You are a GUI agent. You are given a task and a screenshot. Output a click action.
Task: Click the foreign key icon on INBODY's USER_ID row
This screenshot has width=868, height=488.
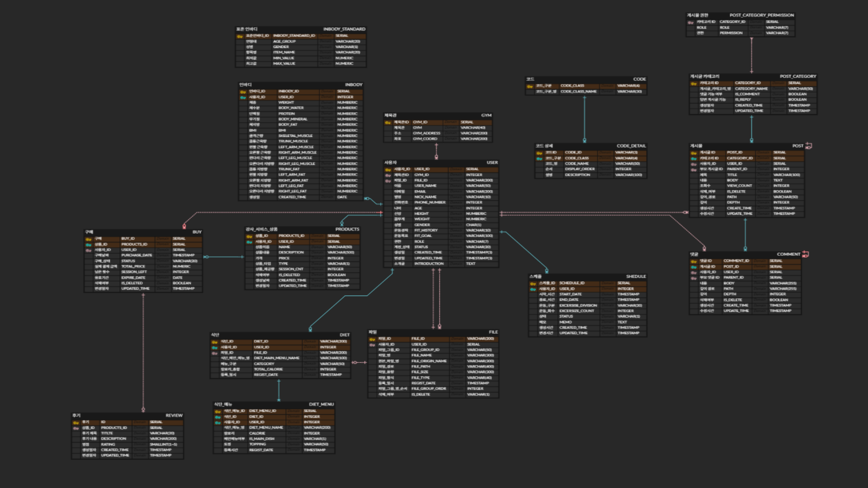(x=243, y=97)
